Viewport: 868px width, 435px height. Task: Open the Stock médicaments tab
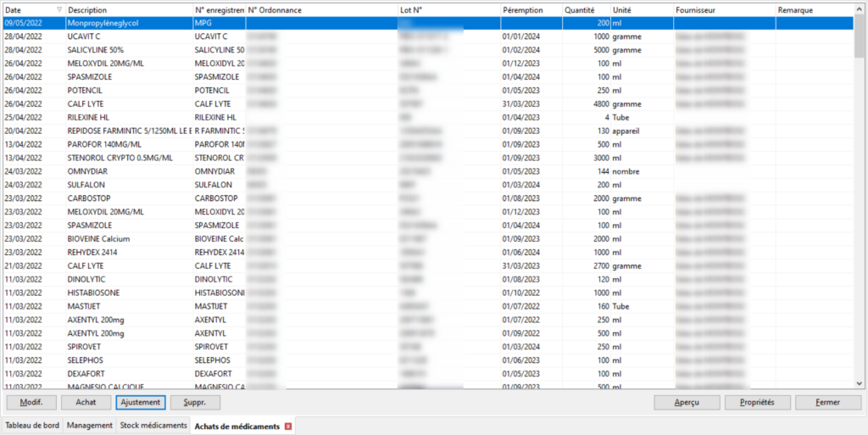tap(153, 426)
